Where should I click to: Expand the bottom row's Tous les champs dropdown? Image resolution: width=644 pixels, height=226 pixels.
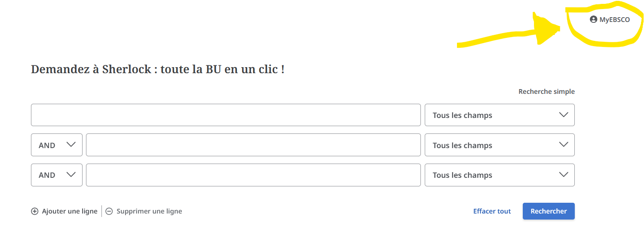(500, 175)
